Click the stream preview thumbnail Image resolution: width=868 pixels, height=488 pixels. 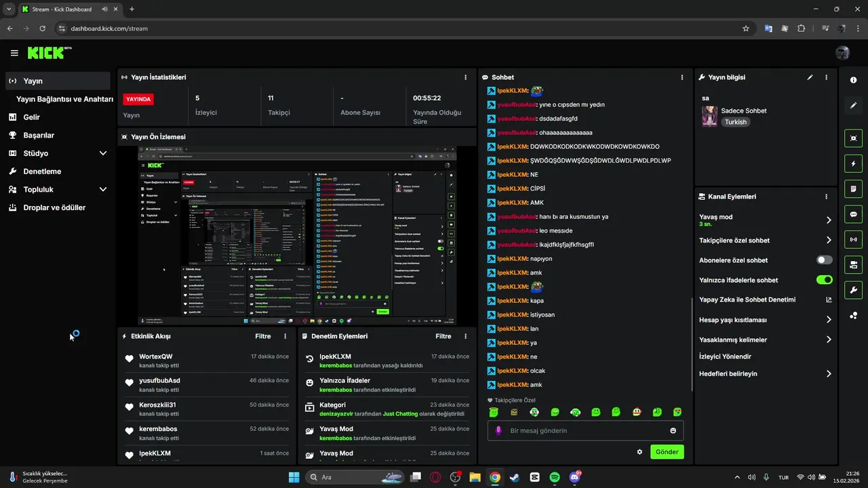click(297, 235)
